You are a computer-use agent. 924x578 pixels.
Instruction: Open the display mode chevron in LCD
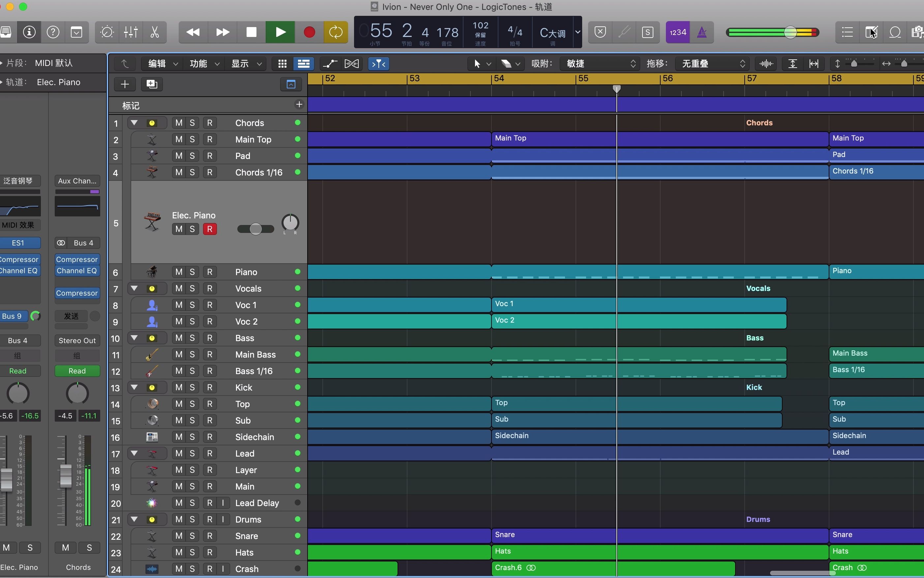point(578,32)
